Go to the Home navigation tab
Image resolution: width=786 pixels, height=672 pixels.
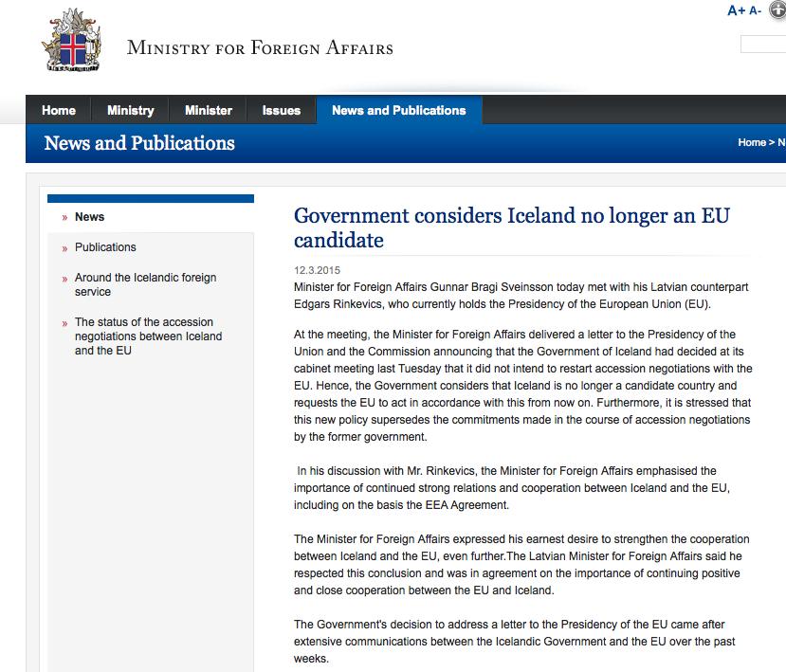[x=59, y=111]
